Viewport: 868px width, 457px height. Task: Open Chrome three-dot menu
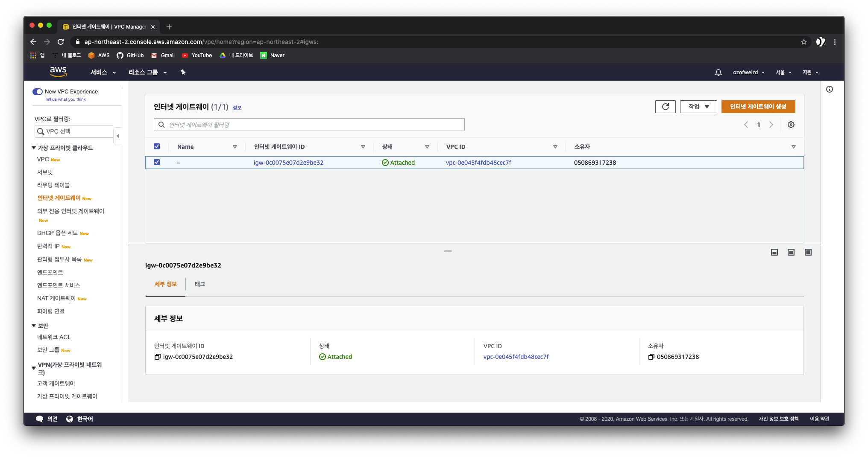[835, 42]
